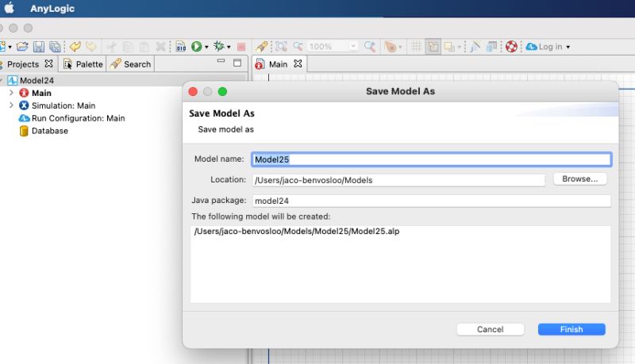
Task: Switch to the Search tab
Action: tap(131, 64)
